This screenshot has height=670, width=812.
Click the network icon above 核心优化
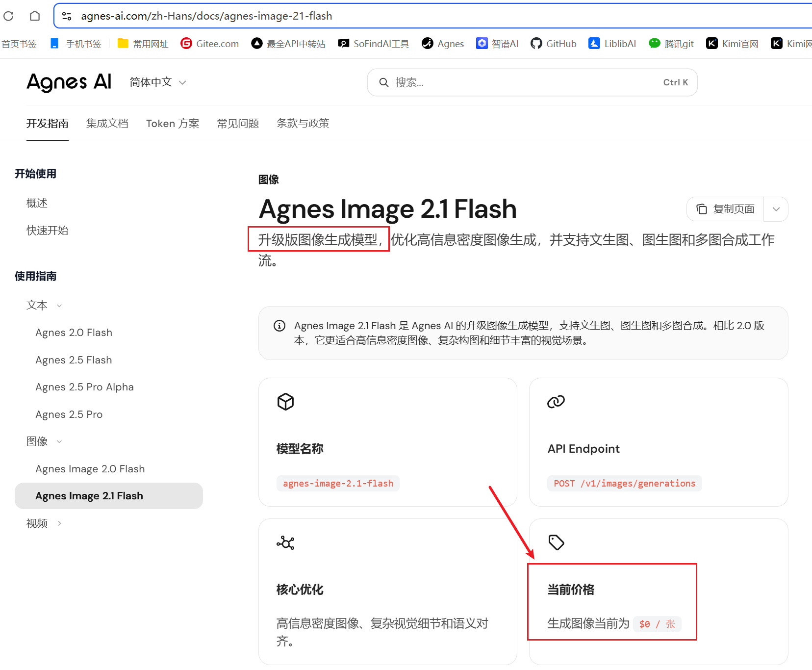click(285, 543)
